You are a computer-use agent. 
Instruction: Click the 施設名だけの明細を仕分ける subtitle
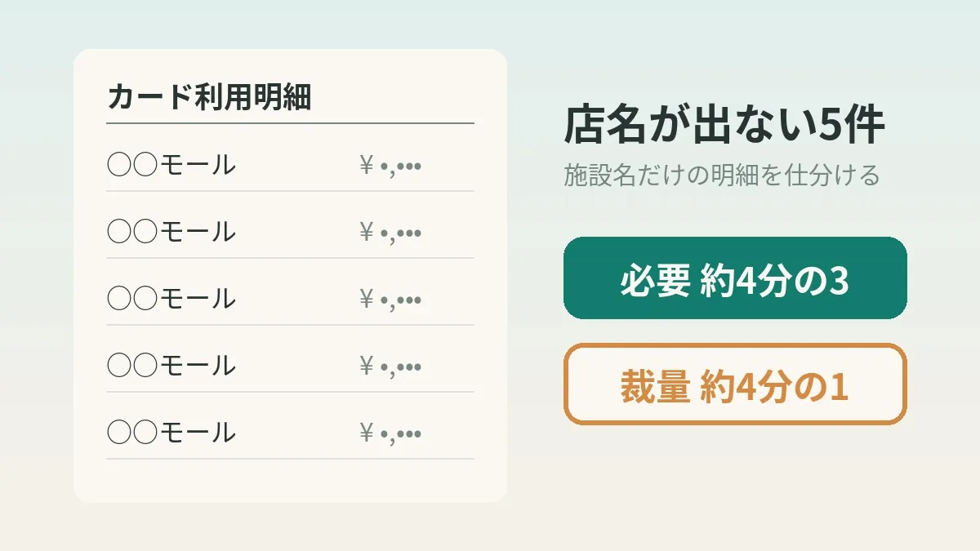click(x=722, y=175)
